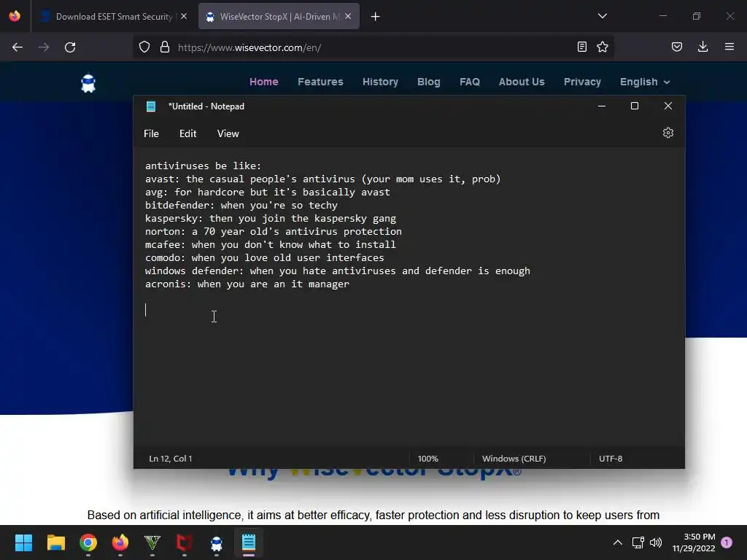Close the Download ESET Smart Security tab
The width and height of the screenshot is (747, 560).
[184, 16]
